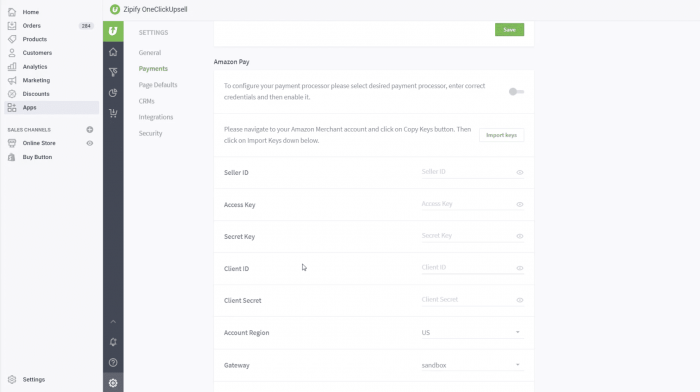Viewport: 700px width, 392px height.
Task: Show Secret Key value with eye icon
Action: coord(520,236)
